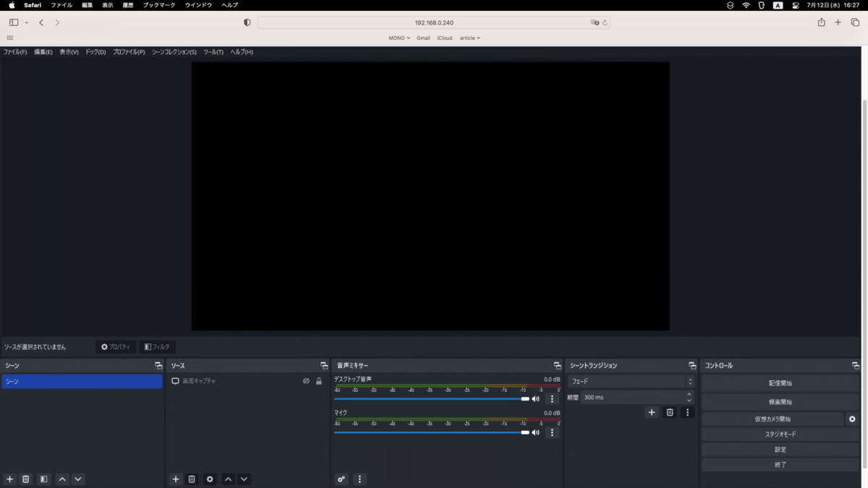Open advanced audio properties gears icon
The width and height of the screenshot is (868, 488).
coord(341,479)
